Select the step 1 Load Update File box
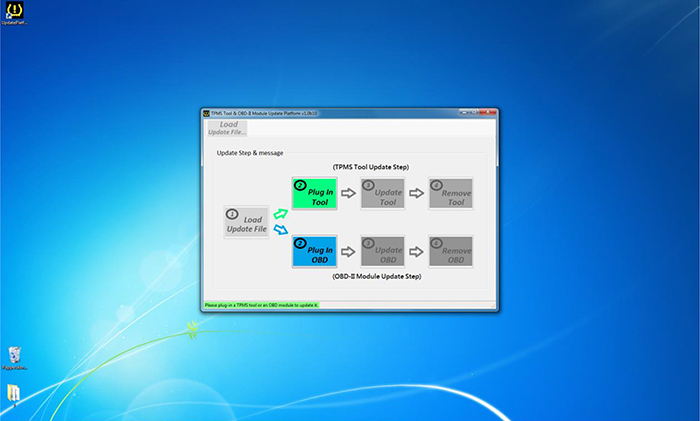The image size is (700, 421). [245, 223]
